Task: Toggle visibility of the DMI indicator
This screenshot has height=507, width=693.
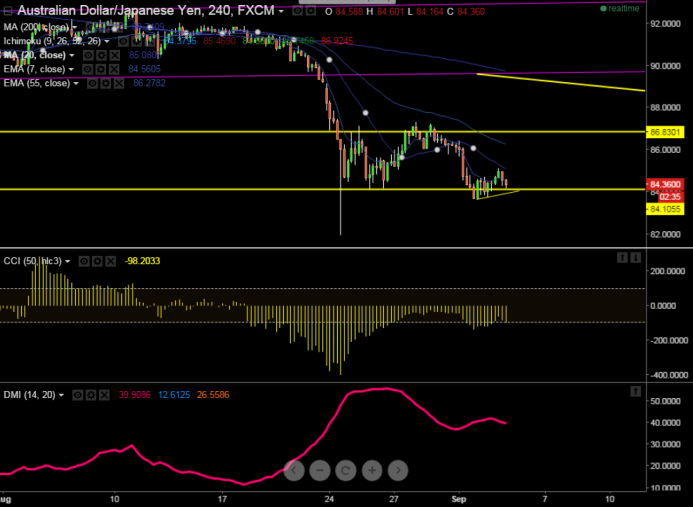Action: 78,395
